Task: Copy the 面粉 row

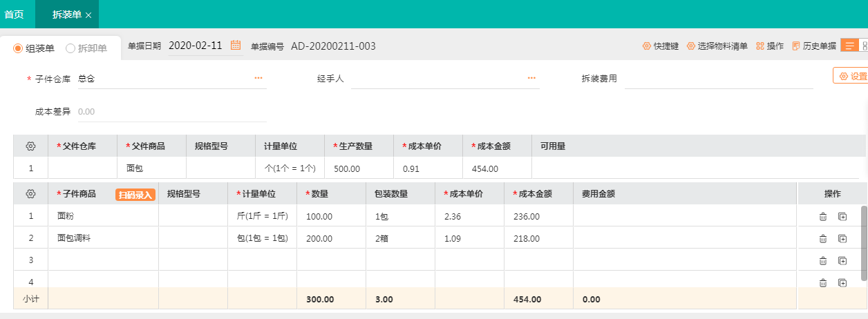Action: coord(842,217)
